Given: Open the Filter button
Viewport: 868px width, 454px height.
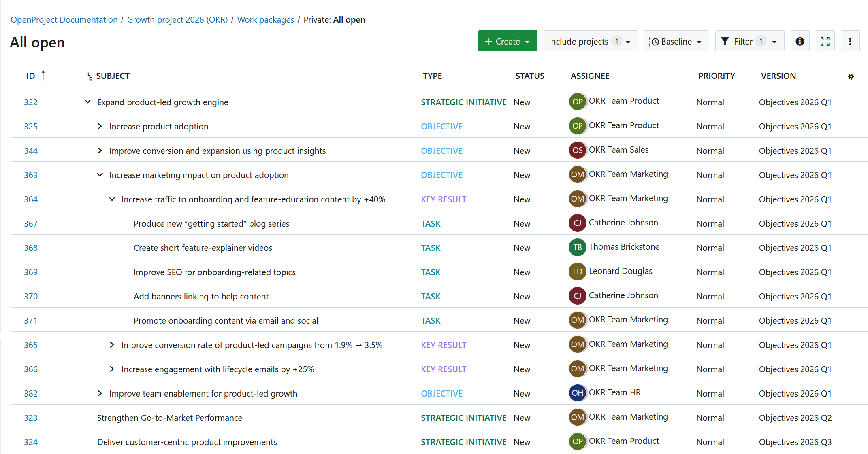Looking at the screenshot, I should pyautogui.click(x=749, y=41).
